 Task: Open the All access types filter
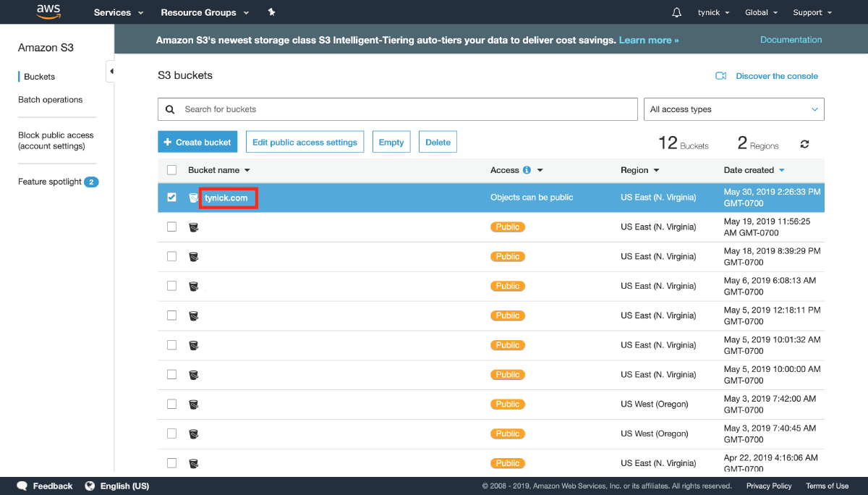[734, 109]
